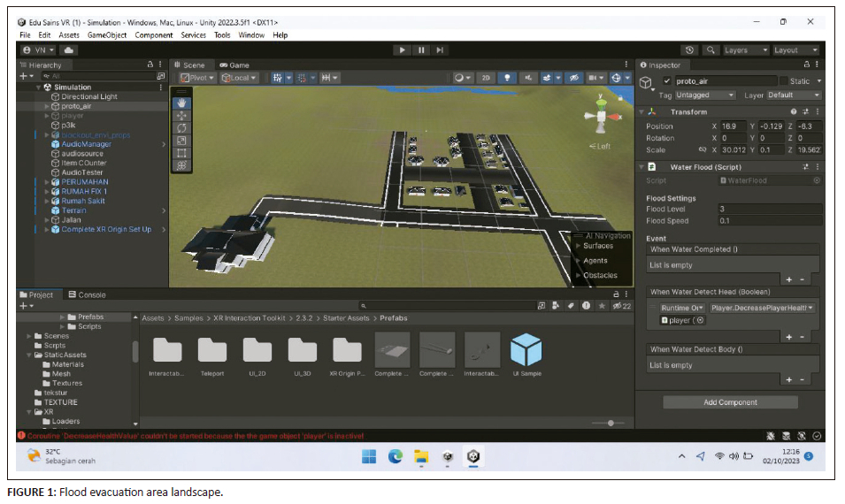
Task: Select the Move tool in Scene toolbar
Action: coord(181,115)
